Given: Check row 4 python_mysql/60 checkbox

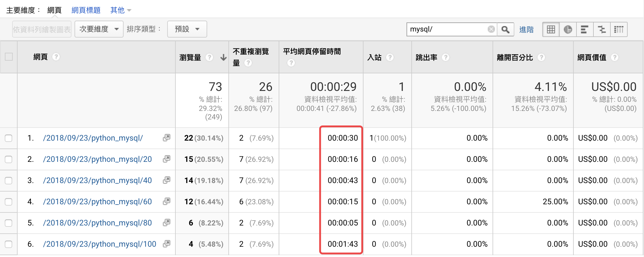Looking at the screenshot, I should (8, 202).
